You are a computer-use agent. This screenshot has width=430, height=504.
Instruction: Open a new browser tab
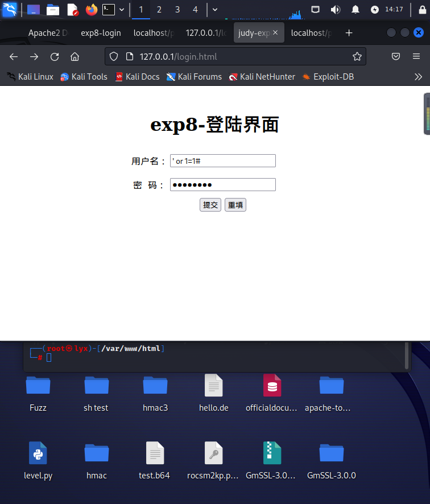tap(349, 33)
